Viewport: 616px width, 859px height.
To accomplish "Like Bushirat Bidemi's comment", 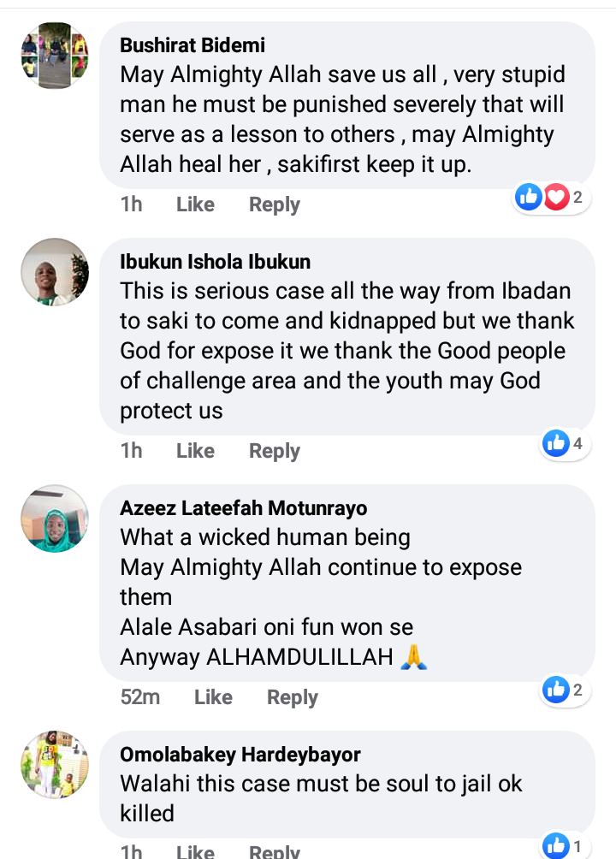I will (x=195, y=204).
